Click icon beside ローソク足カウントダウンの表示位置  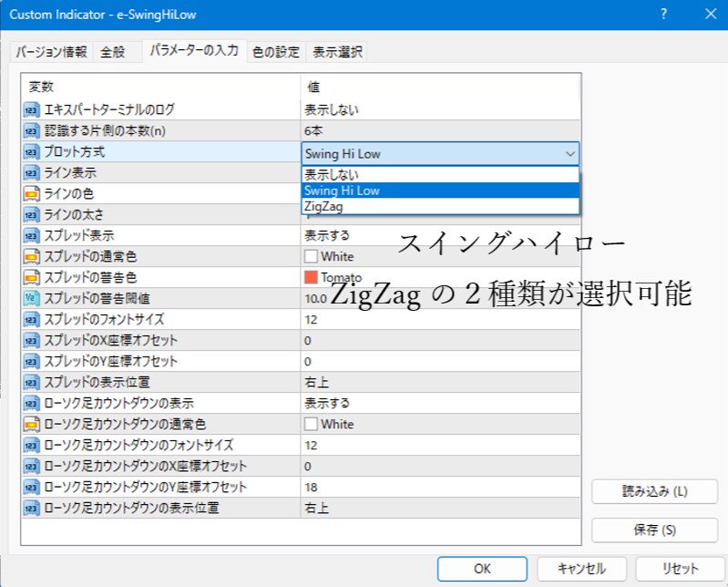tap(31, 508)
